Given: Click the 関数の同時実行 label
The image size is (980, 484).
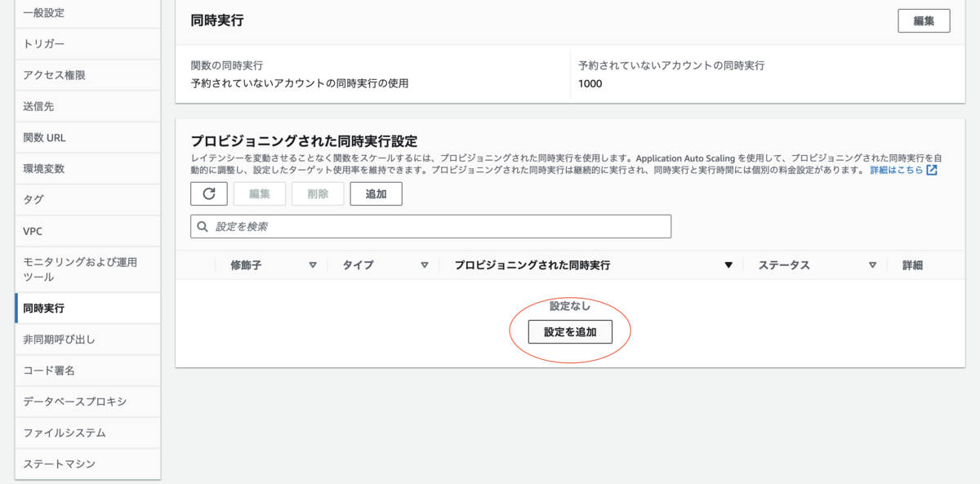Looking at the screenshot, I should (226, 65).
